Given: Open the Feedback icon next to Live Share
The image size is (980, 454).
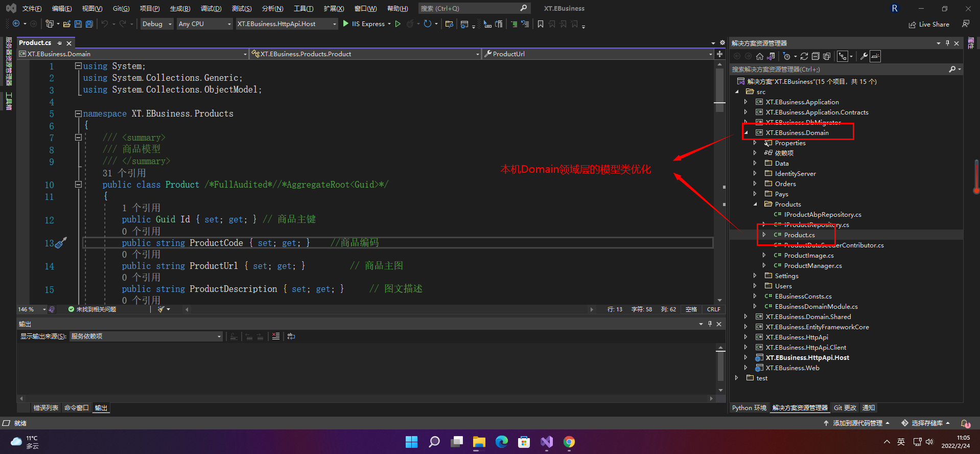Looking at the screenshot, I should click(966, 24).
